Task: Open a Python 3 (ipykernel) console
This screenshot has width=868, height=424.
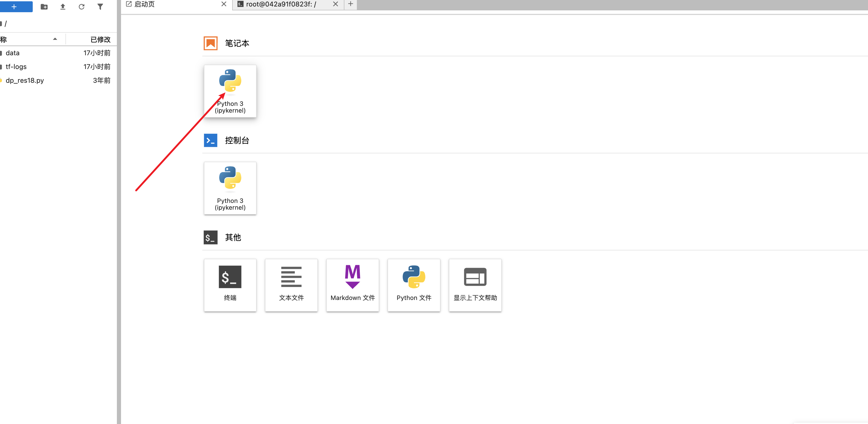Action: (x=230, y=188)
